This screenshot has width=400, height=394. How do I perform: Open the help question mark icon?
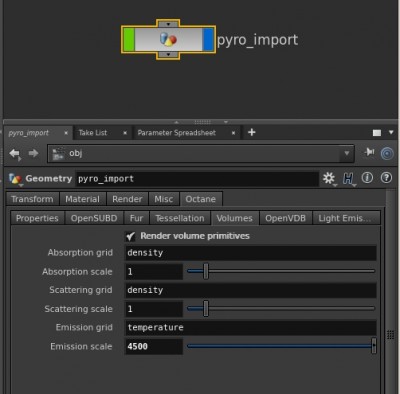386,178
